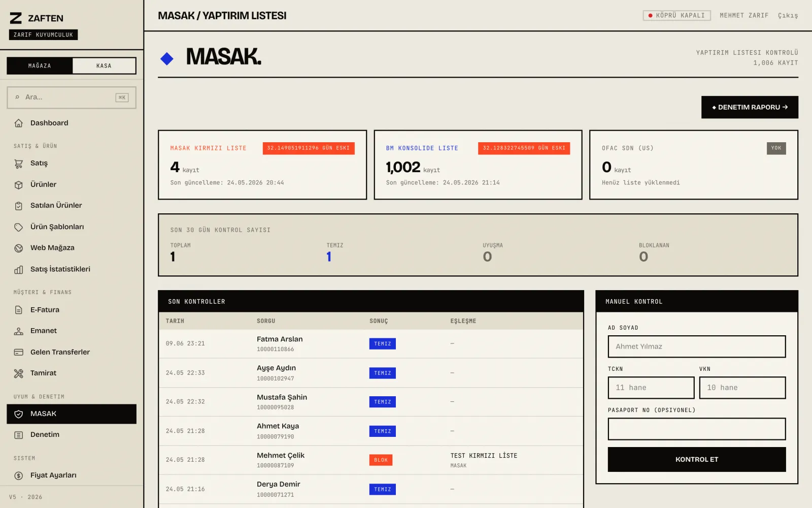Viewport: 812px width, 508px height.
Task: Click the TCKN input field
Action: 651,388
